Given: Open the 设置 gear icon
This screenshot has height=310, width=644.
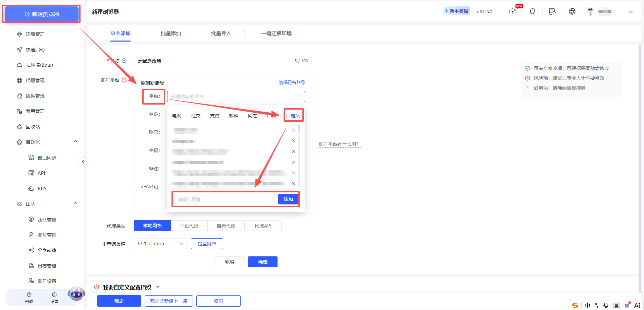Looking at the screenshot, I should coord(54,297).
